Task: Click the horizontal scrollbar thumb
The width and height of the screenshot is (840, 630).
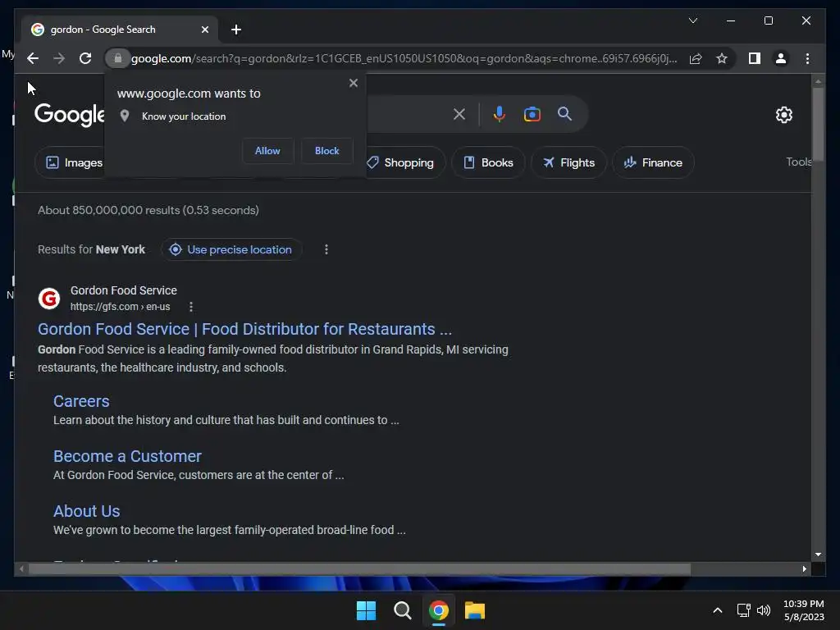Action: tap(359, 569)
